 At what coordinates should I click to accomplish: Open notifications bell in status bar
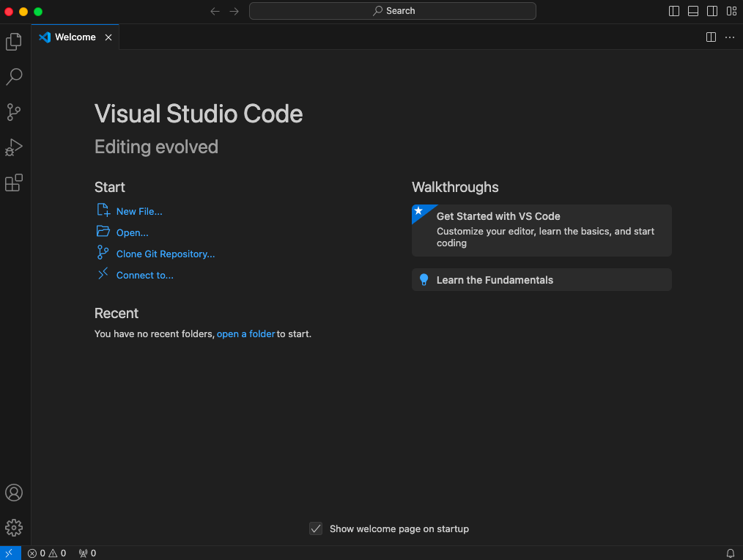731,553
